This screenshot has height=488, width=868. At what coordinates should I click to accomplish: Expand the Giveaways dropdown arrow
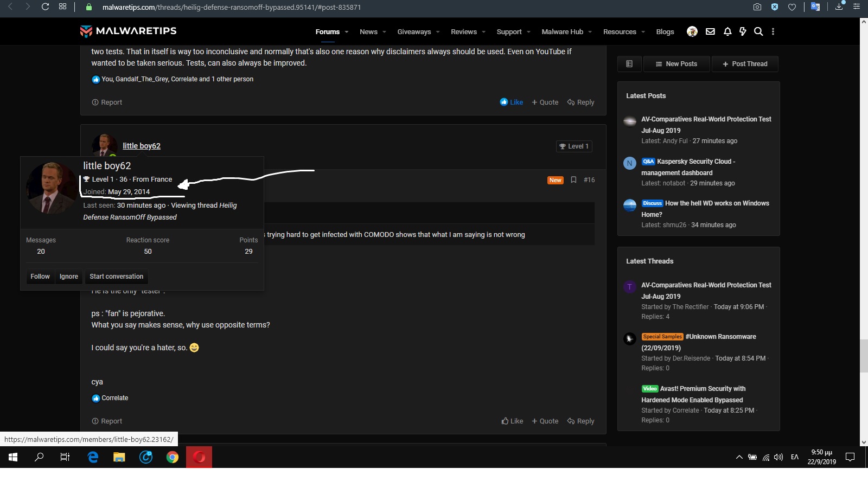click(x=438, y=32)
